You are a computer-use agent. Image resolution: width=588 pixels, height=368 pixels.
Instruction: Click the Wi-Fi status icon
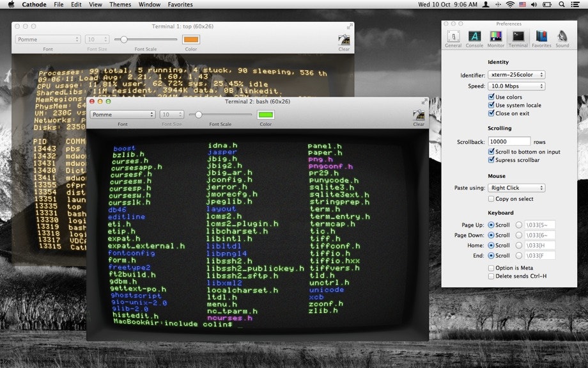coord(510,4)
